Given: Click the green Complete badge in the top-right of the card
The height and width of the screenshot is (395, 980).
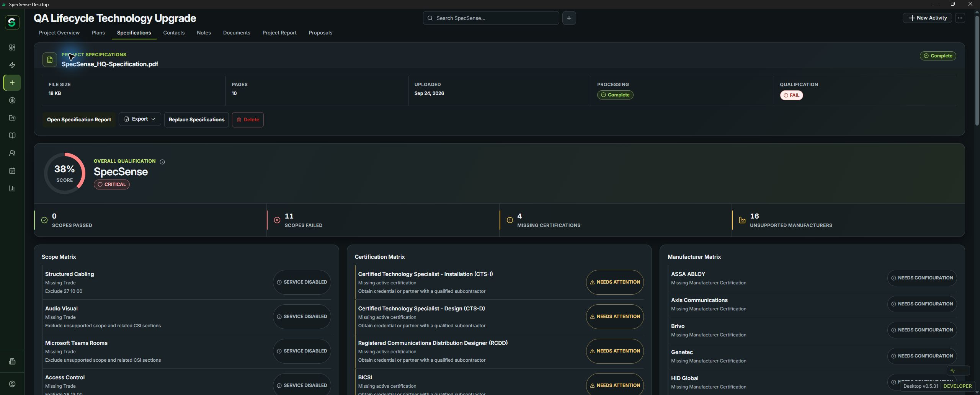Looking at the screenshot, I should pyautogui.click(x=938, y=56).
